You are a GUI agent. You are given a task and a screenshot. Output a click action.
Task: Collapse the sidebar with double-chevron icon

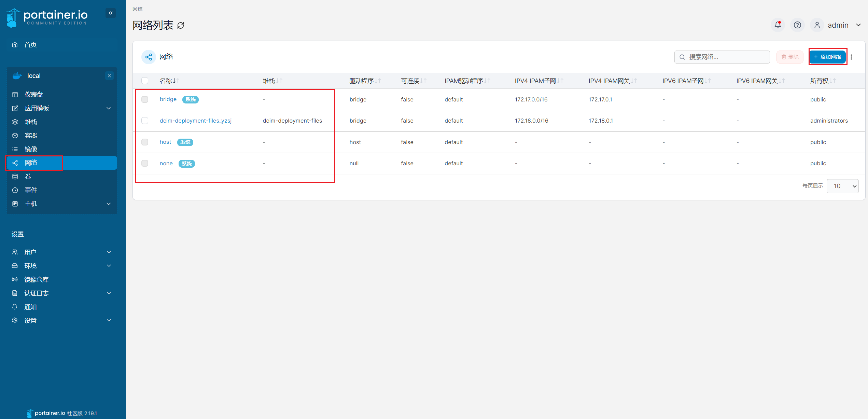[x=111, y=13]
